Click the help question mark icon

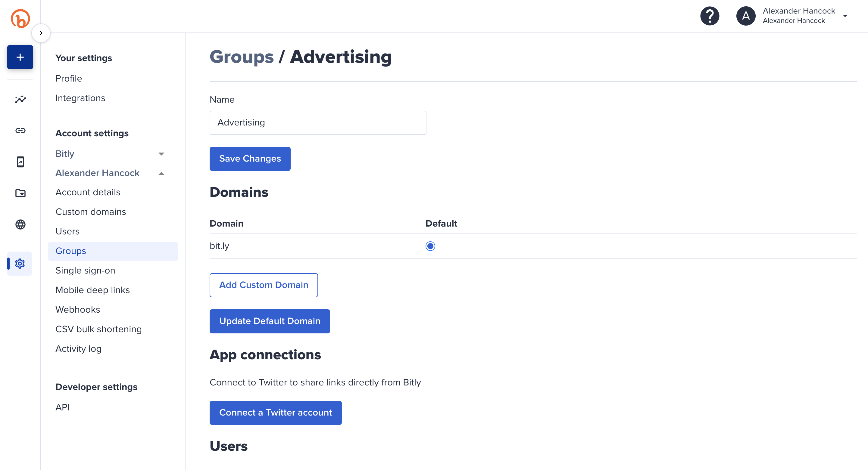pyautogui.click(x=710, y=16)
